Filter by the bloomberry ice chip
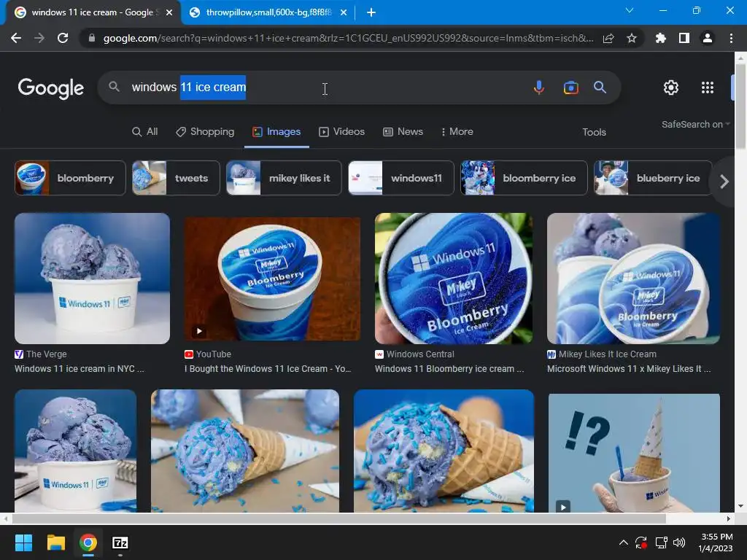This screenshot has width=747, height=560. (x=524, y=178)
